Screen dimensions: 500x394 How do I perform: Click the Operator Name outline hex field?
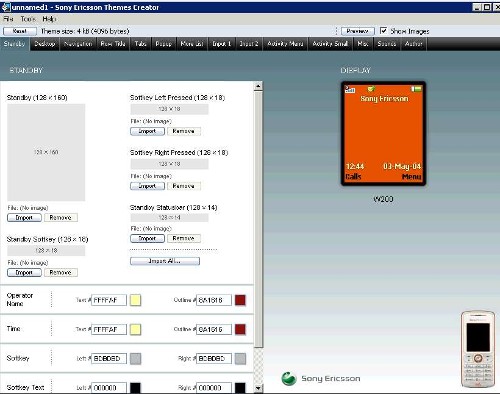click(214, 300)
